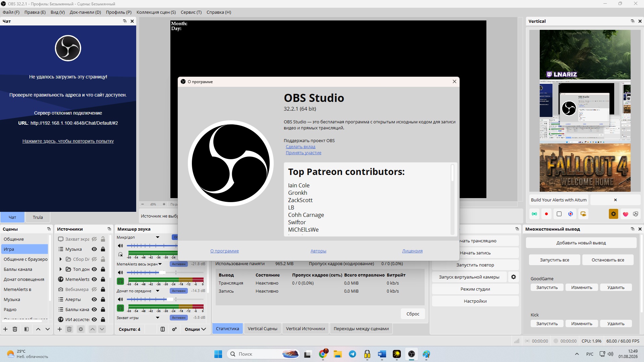Zoom in the preview with the plus icon
The height and width of the screenshot is (362, 644).
coord(164,204)
